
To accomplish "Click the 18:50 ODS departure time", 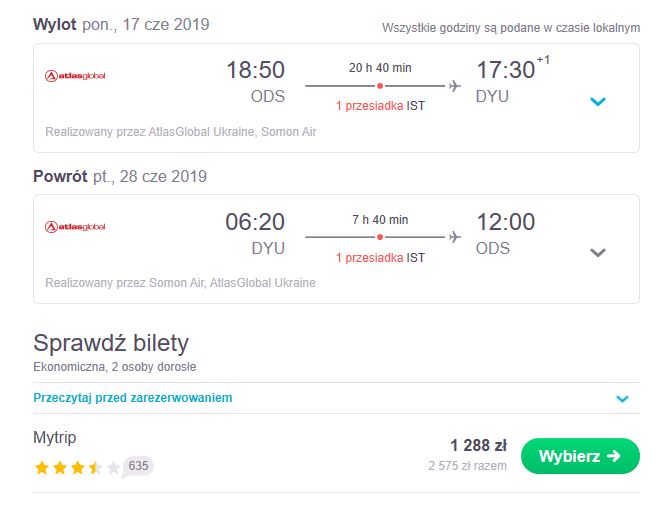I will (255, 81).
